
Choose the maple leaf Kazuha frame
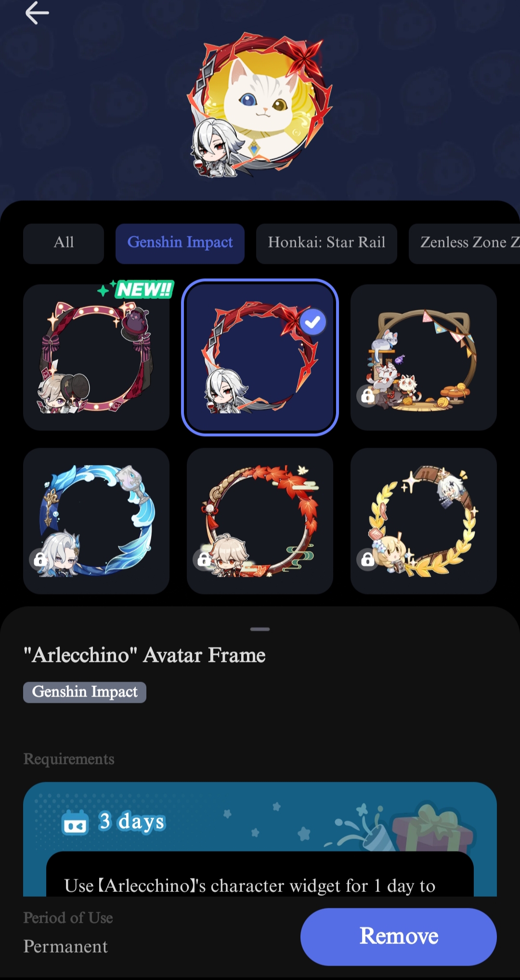pos(260,521)
